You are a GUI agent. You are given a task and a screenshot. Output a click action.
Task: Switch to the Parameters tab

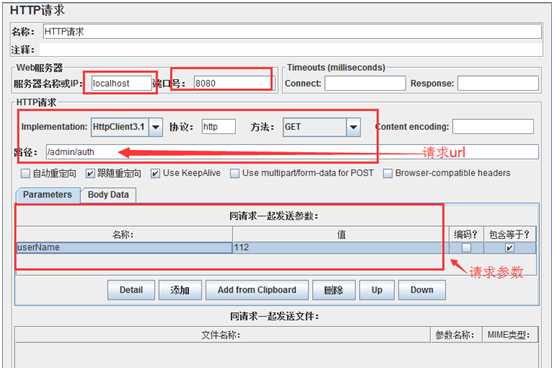click(x=48, y=195)
